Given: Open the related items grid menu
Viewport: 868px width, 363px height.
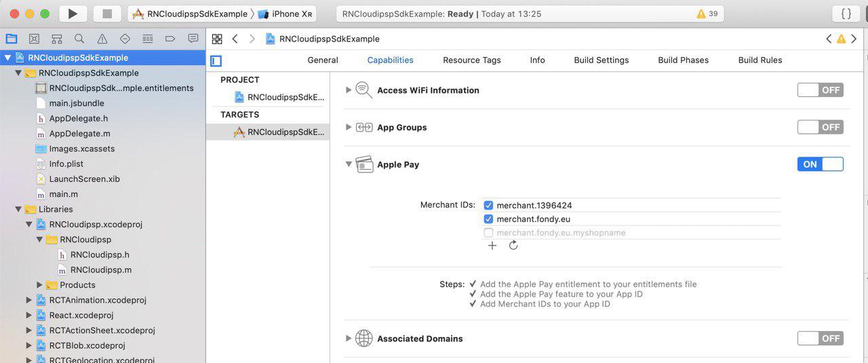Looking at the screenshot, I should [217, 39].
